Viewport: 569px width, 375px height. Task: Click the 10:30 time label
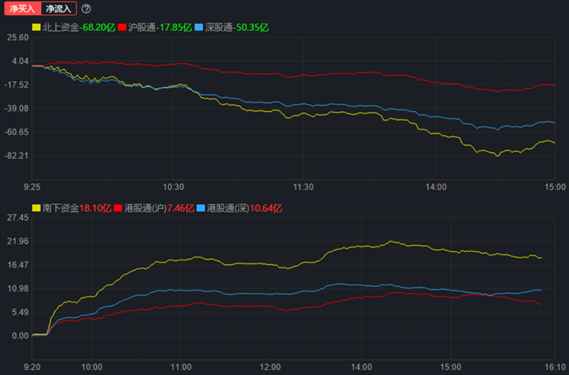point(173,187)
